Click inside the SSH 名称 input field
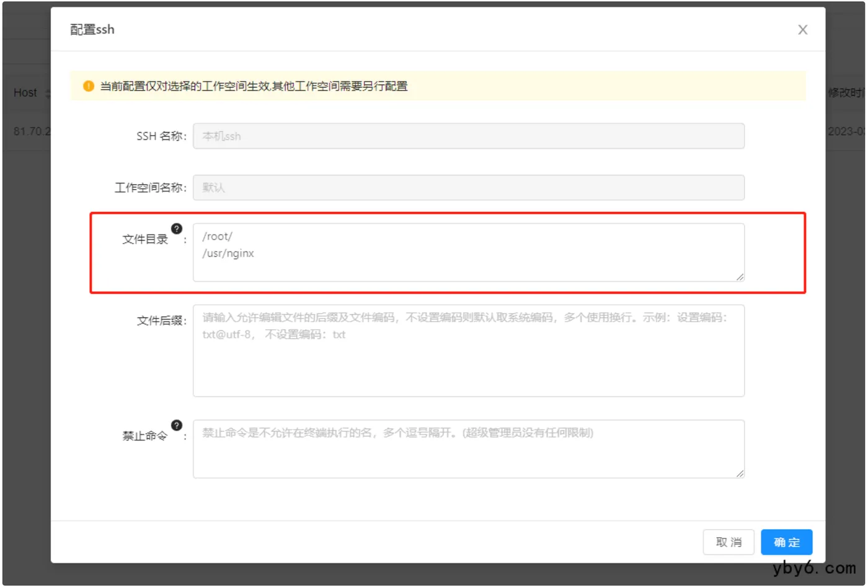Image resolution: width=868 pixels, height=588 pixels. (468, 136)
